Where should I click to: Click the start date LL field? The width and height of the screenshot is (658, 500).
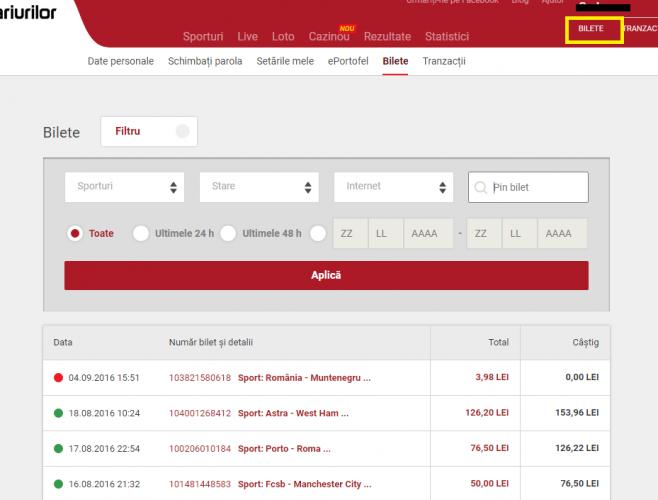[386, 233]
